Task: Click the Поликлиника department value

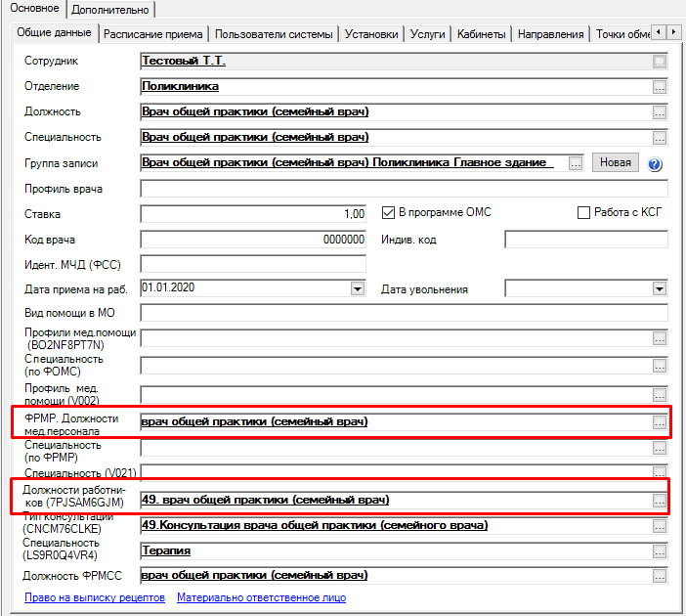Action: point(180,86)
